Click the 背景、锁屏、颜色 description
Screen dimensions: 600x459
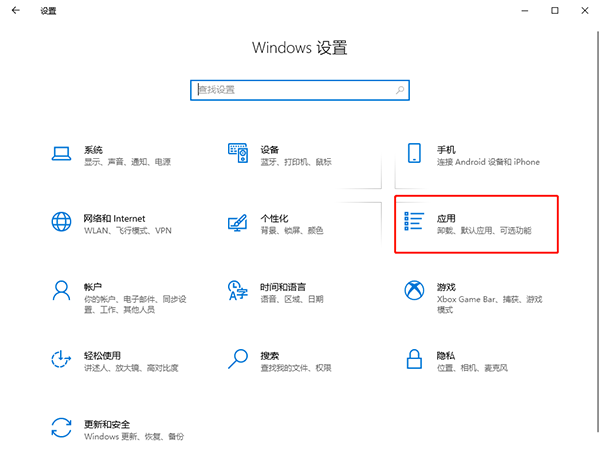[292, 231]
